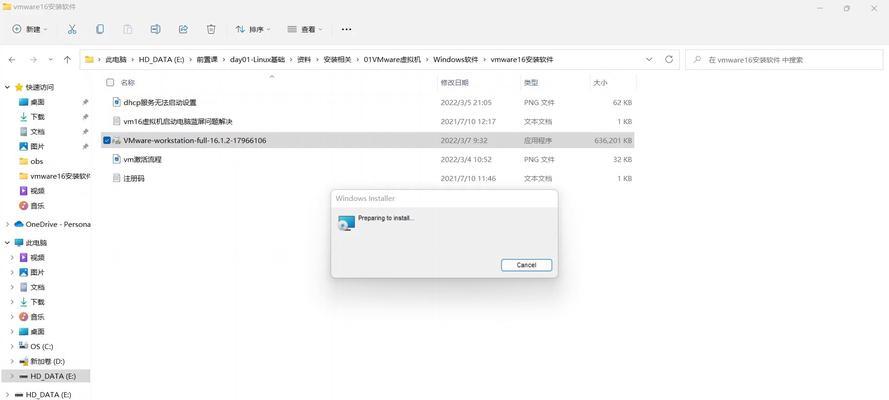Click HD_DATA (E:) in address breadcrumb
The image size is (889, 400).
162,59
